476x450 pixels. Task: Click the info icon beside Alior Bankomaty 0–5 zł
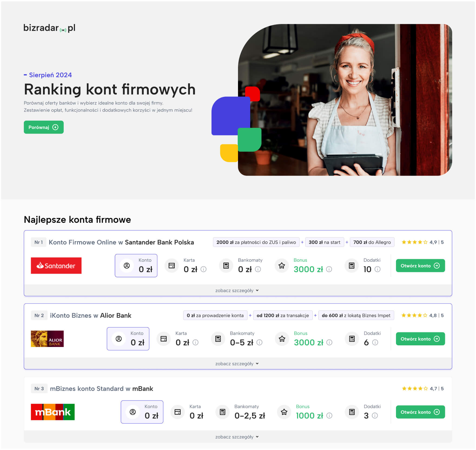click(x=259, y=343)
